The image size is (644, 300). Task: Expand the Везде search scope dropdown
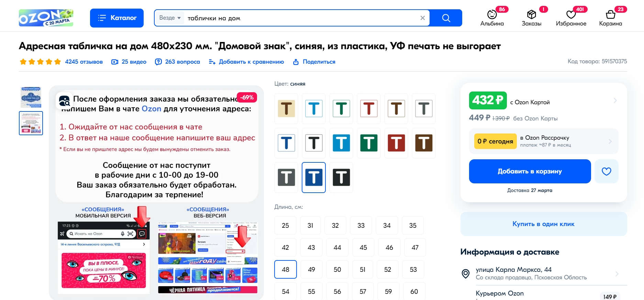[x=170, y=18]
